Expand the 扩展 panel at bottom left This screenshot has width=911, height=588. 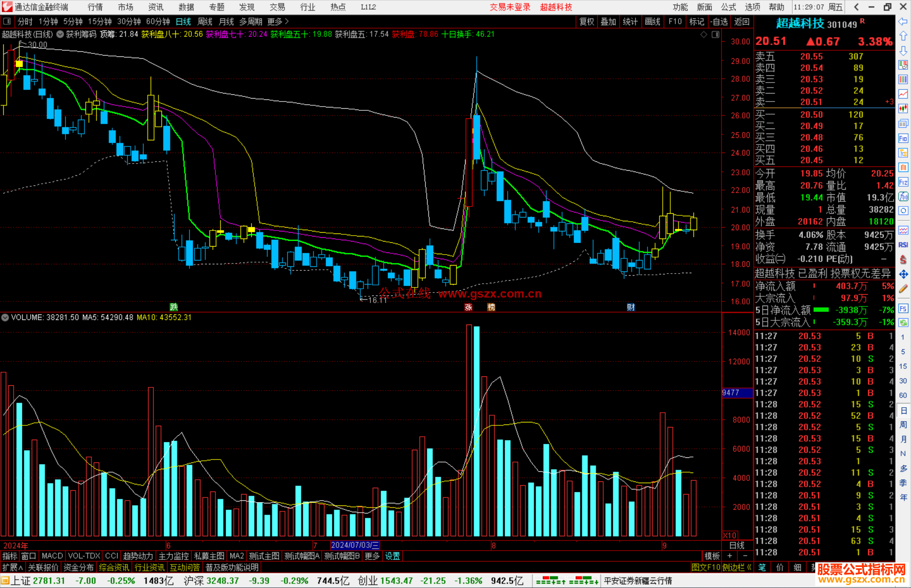[x=13, y=567]
